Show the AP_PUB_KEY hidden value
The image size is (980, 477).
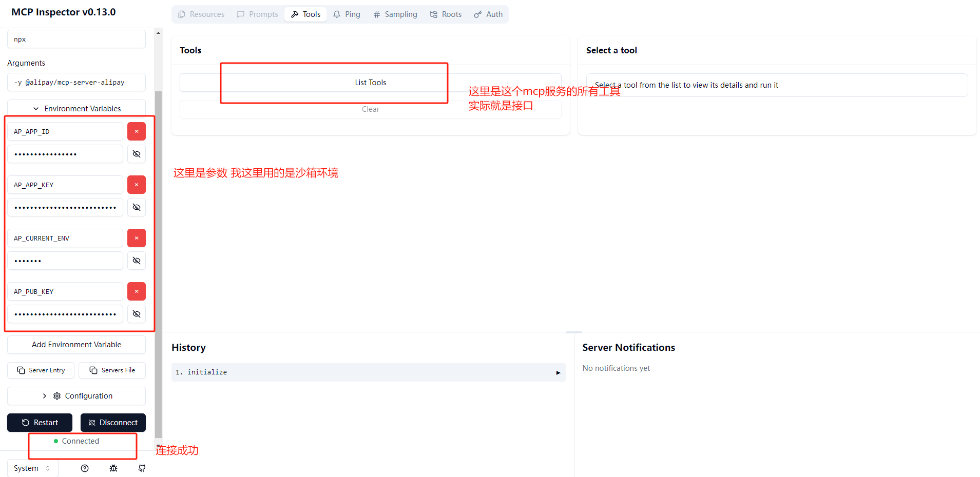coord(136,314)
